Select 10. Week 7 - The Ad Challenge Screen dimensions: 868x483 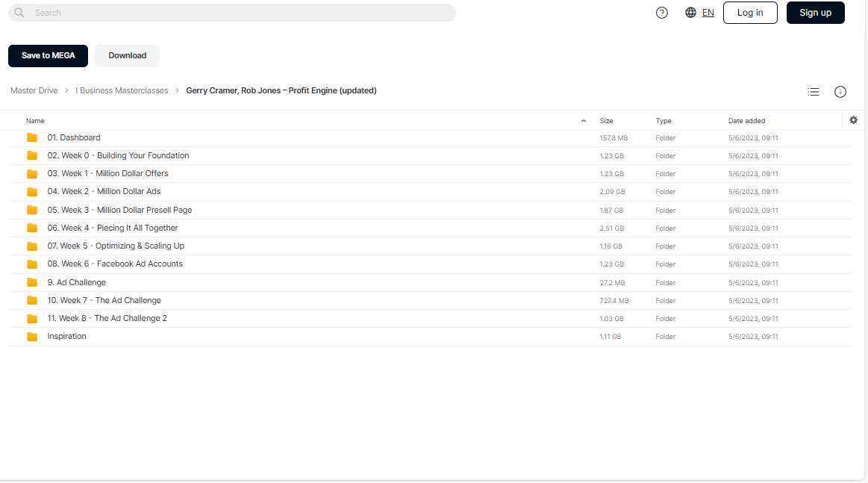(x=104, y=300)
